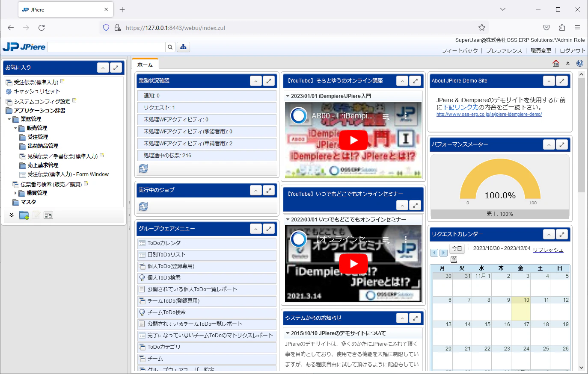The image size is (588, 374).
Task: Open the Firefox application menu
Action: click(577, 27)
